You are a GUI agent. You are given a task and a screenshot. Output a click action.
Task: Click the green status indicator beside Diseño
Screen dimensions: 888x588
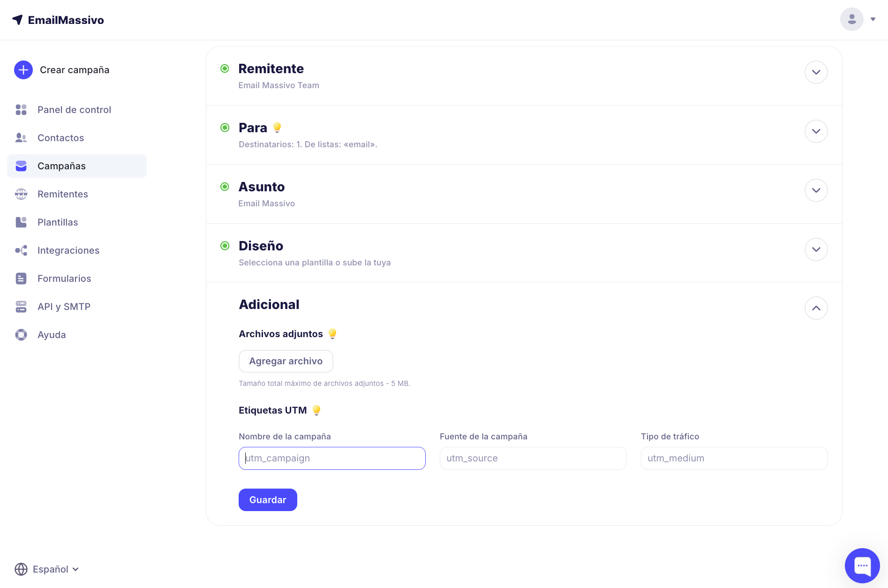pos(225,246)
